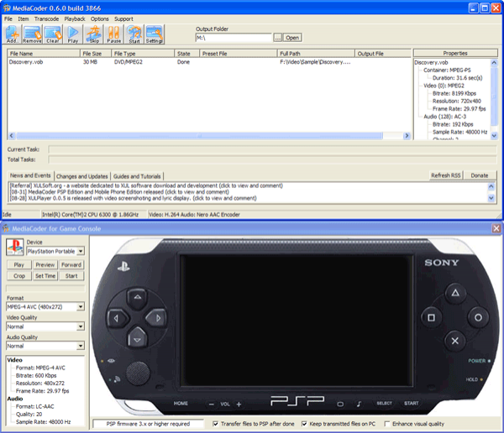Select the Discovery.vob file row

[x=209, y=62]
